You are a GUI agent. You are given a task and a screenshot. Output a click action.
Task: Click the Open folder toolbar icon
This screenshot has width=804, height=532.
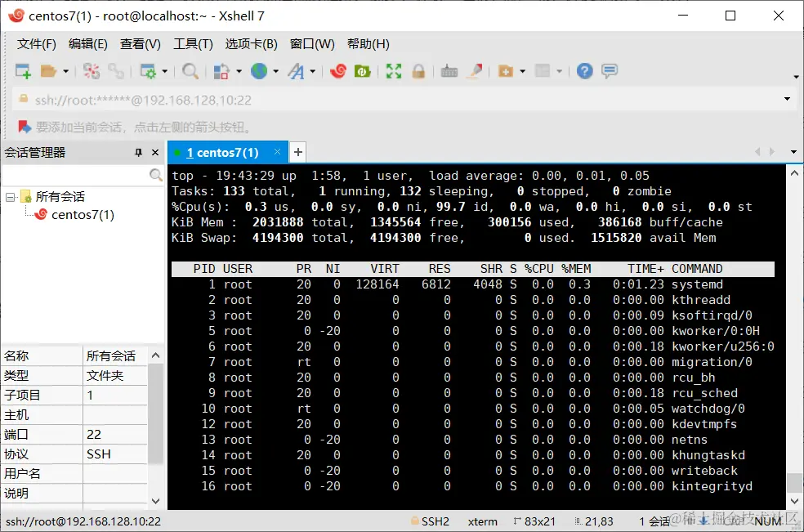pyautogui.click(x=49, y=71)
